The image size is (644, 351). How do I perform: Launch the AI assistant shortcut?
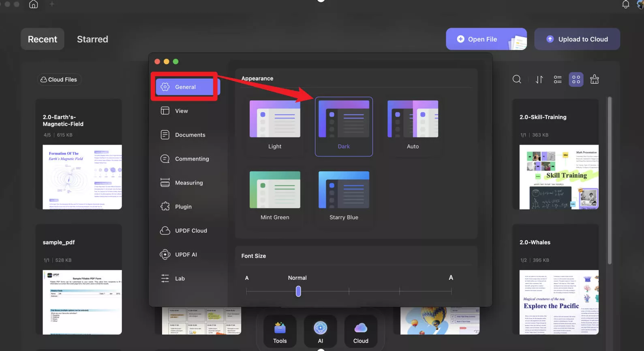320,332
